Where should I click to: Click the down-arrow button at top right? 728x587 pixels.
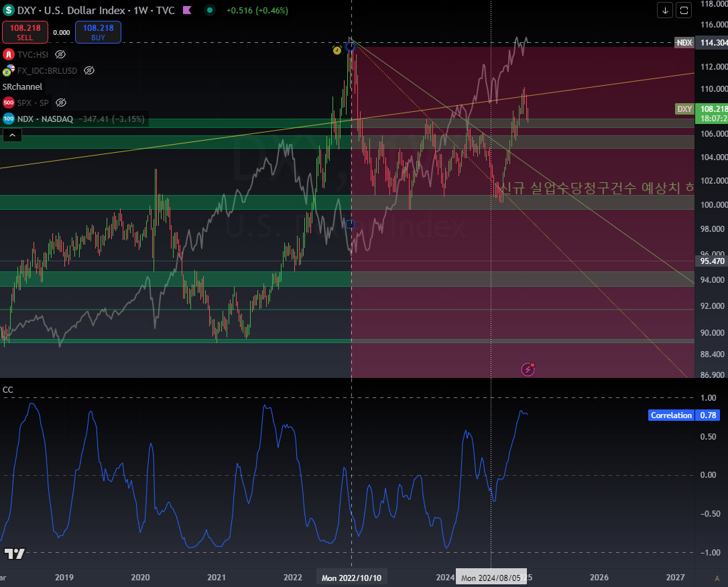(665, 10)
